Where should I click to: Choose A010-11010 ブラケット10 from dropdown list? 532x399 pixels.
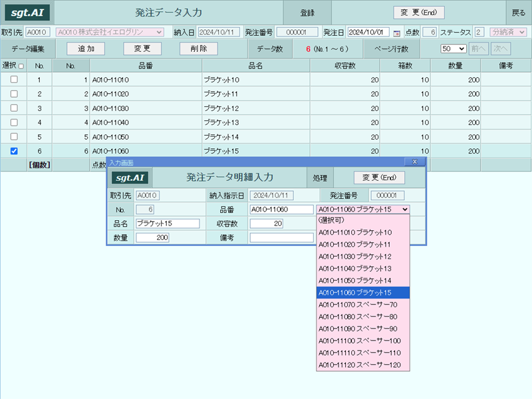(362, 232)
